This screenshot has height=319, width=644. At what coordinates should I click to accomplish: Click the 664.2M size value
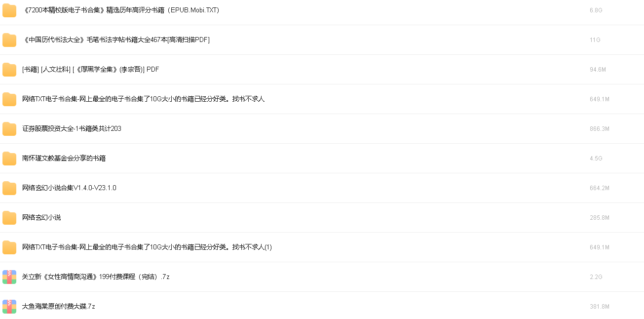(x=600, y=188)
